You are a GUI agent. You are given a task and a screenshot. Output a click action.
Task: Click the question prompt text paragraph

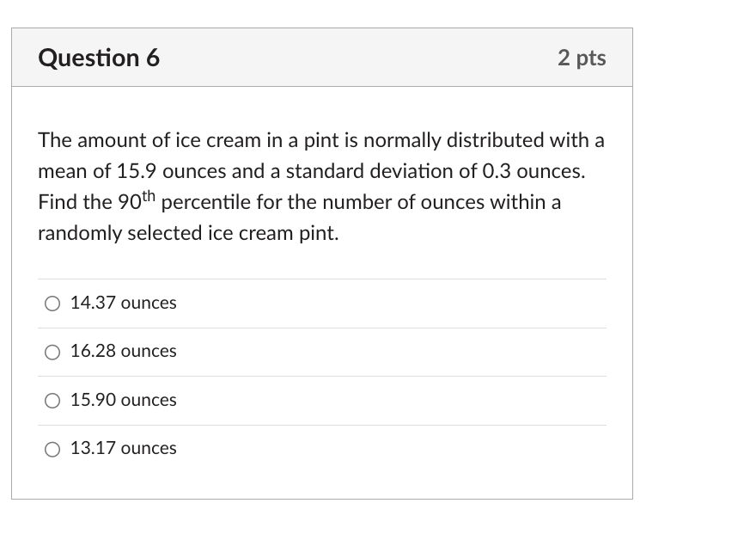[320, 186]
